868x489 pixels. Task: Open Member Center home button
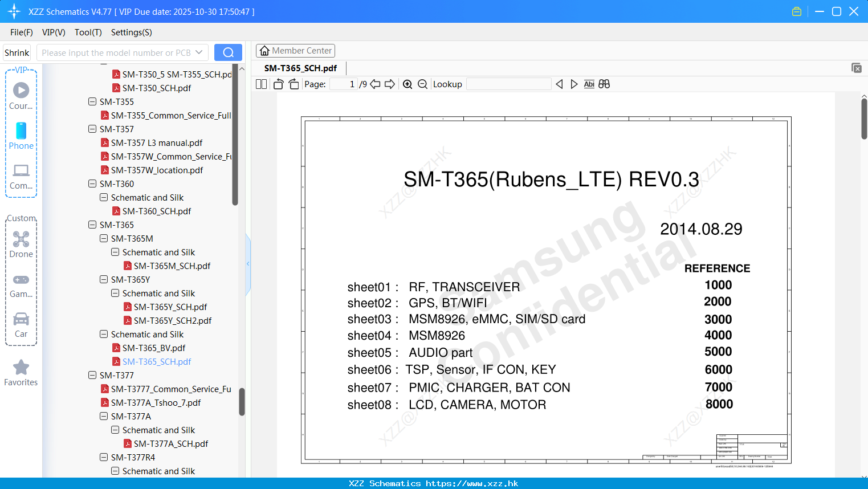tap(295, 51)
